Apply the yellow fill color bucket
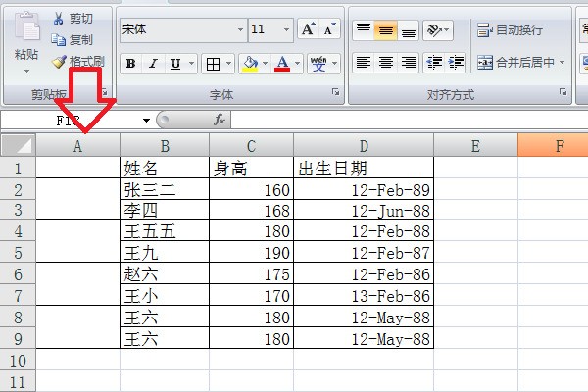The height and width of the screenshot is (392, 588). click(250, 64)
